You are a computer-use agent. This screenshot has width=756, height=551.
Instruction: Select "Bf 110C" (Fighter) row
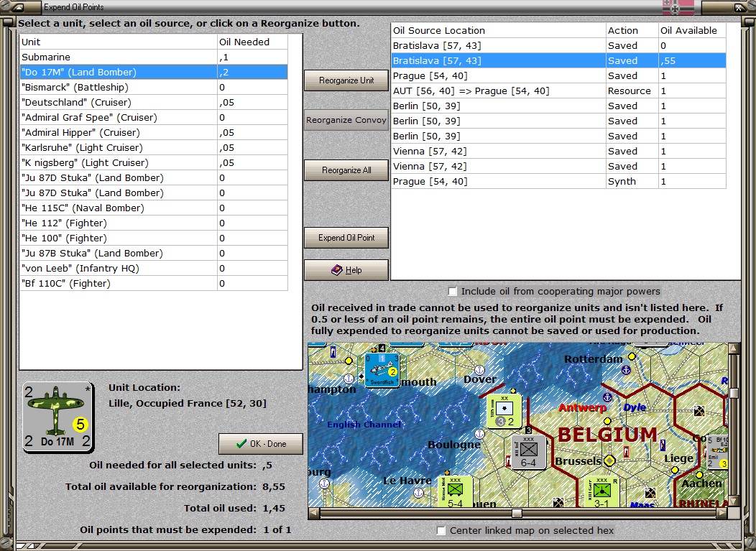click(x=154, y=284)
